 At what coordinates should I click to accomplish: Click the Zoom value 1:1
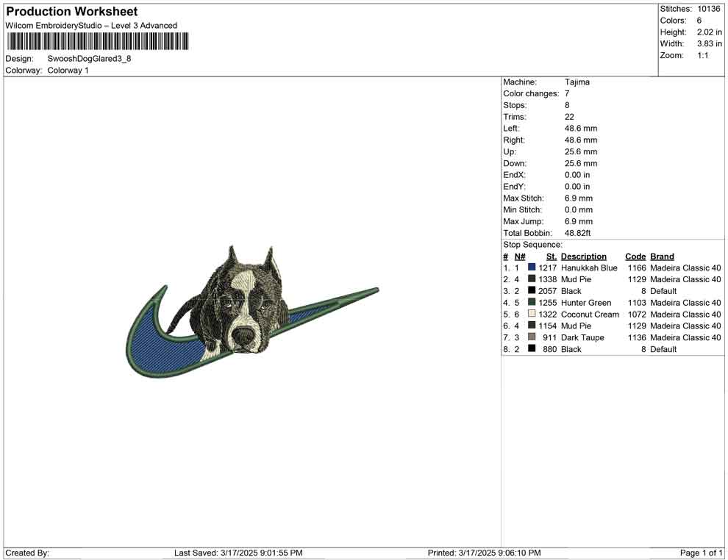pos(702,55)
